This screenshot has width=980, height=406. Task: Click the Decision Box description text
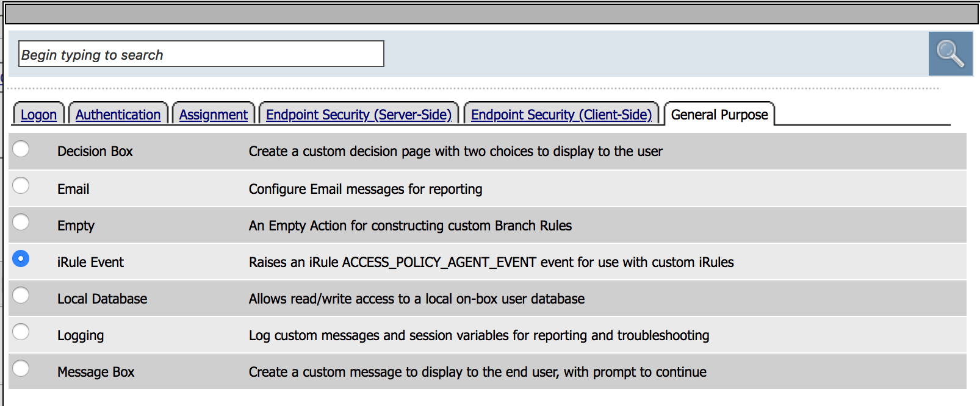pos(455,151)
